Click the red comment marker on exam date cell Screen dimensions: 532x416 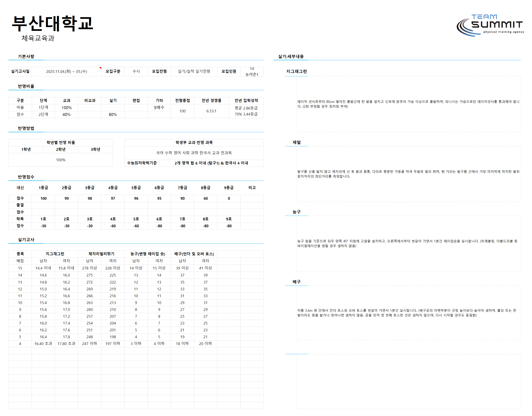click(100, 68)
